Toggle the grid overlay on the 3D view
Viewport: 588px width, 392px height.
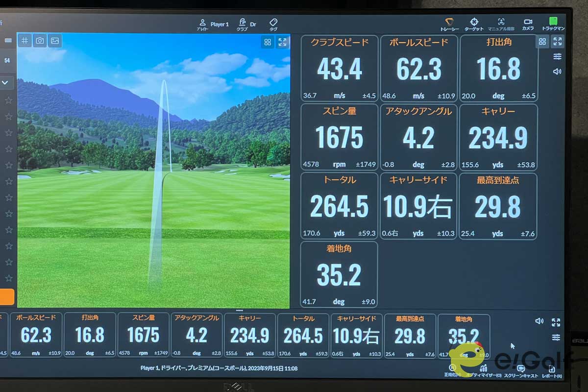tap(25, 41)
